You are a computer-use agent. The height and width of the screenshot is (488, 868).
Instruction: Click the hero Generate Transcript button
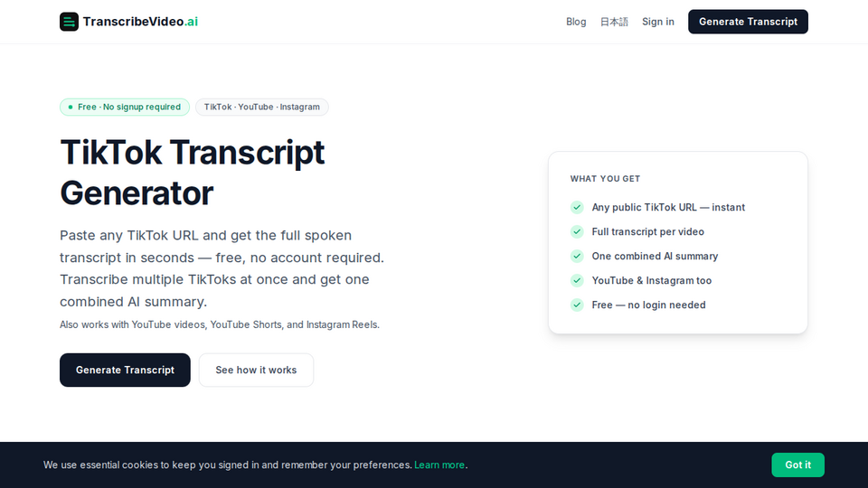(x=125, y=371)
